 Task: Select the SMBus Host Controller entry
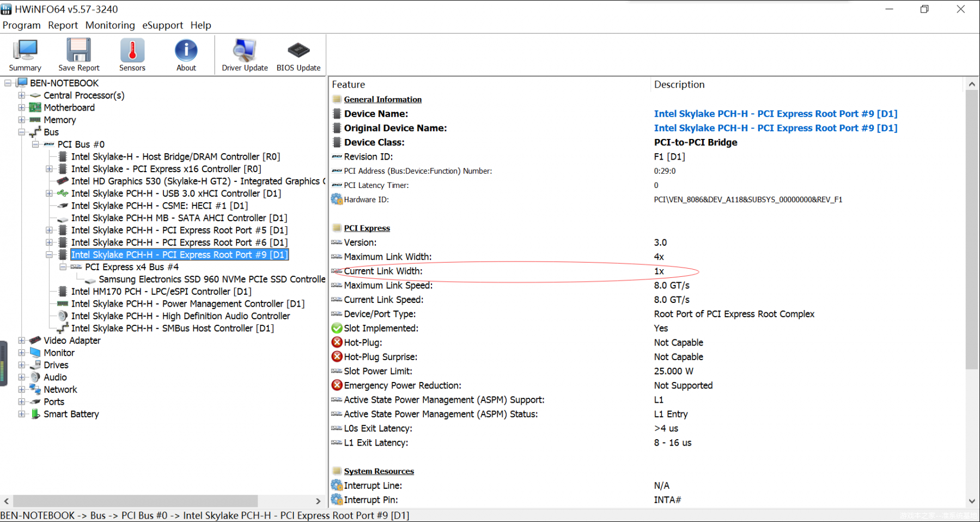[173, 328]
